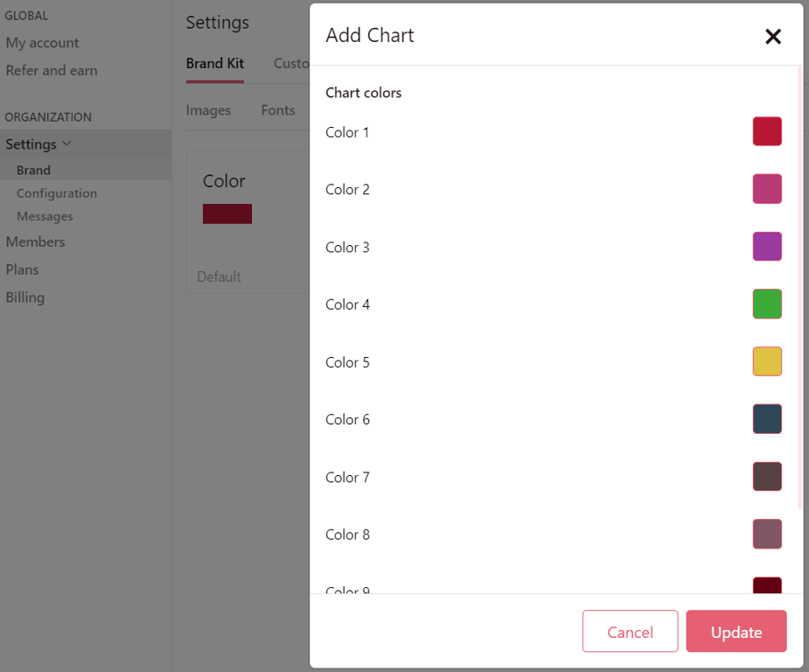
Task: Close the Add Chart dialog
Action: (x=772, y=37)
